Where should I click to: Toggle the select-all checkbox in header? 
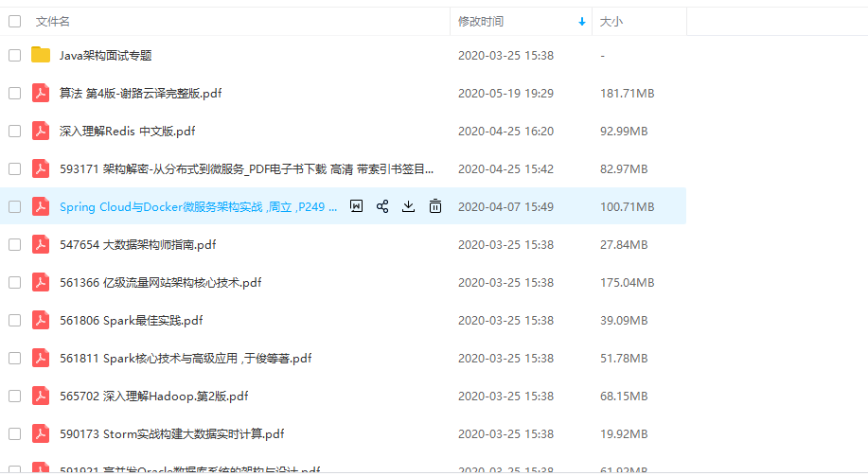coord(15,21)
